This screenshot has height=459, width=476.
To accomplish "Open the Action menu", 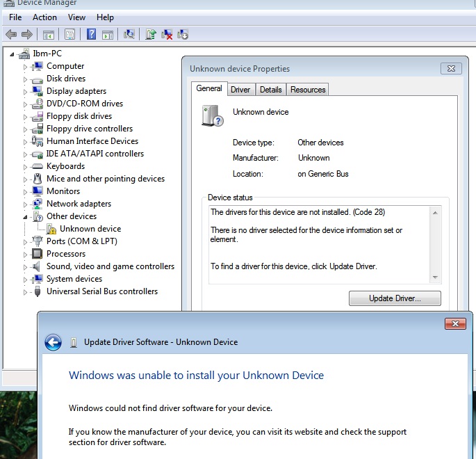I will click(x=44, y=17).
